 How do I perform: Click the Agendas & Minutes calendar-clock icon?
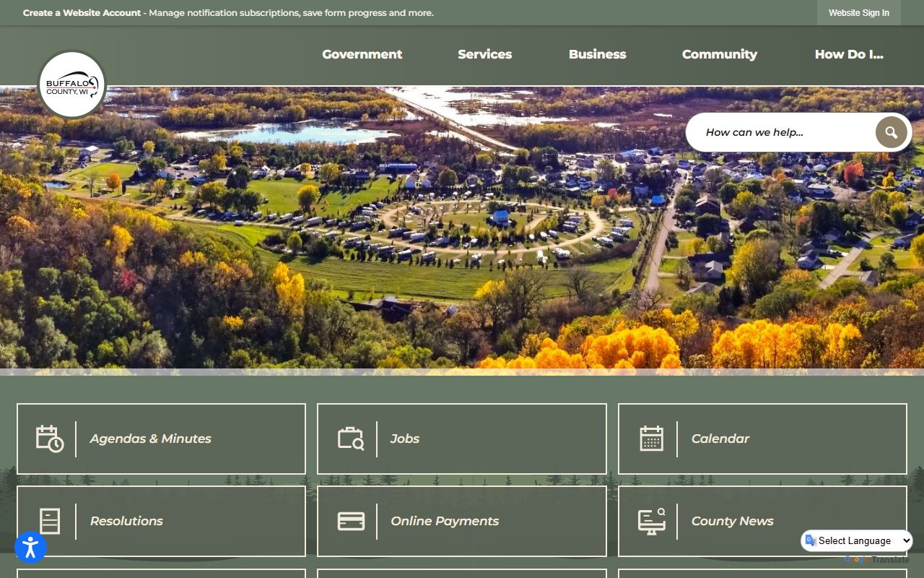pyautogui.click(x=50, y=439)
